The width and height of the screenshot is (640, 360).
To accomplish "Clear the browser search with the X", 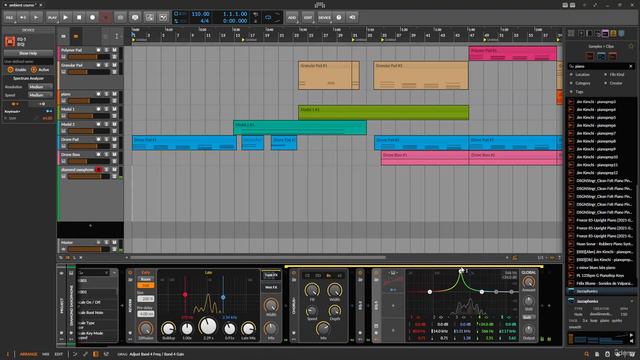I will click(x=631, y=66).
